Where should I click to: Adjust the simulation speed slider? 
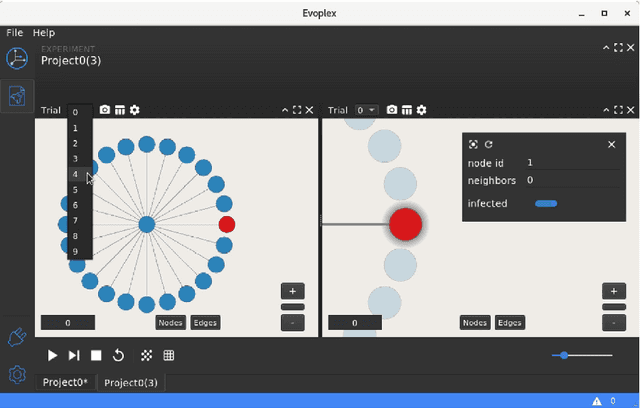pos(582,355)
